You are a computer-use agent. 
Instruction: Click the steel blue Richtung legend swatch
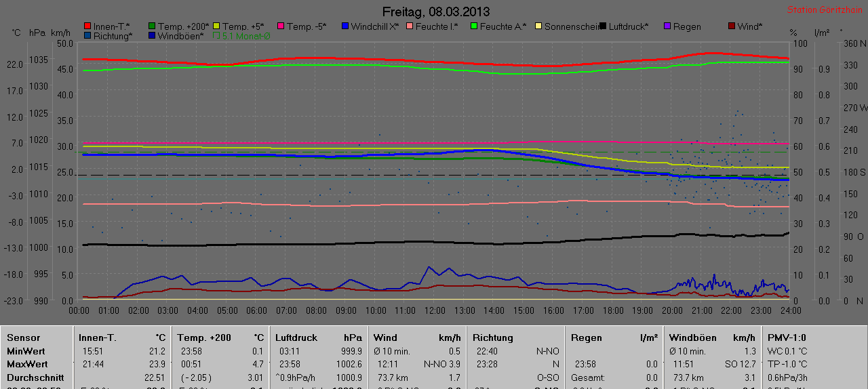click(87, 36)
